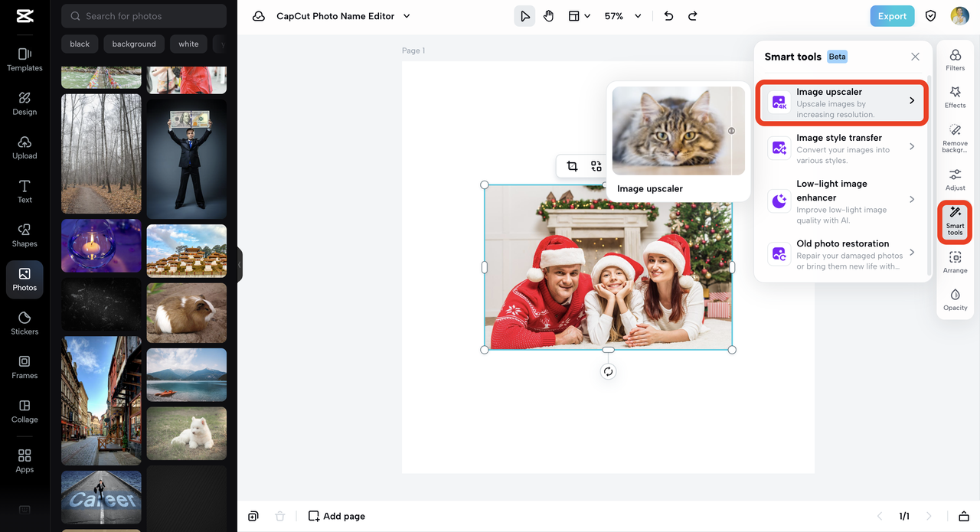The width and height of the screenshot is (980, 532).
Task: Redo the last action
Action: tap(693, 16)
